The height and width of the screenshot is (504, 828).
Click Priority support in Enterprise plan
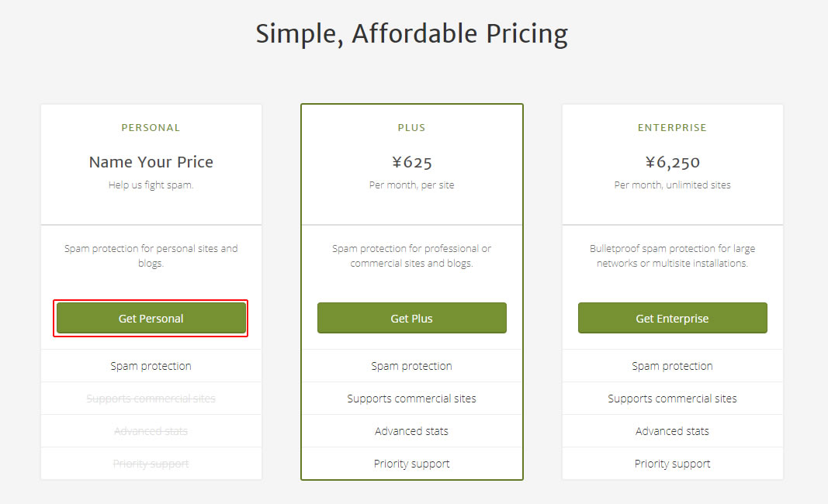tap(672, 464)
